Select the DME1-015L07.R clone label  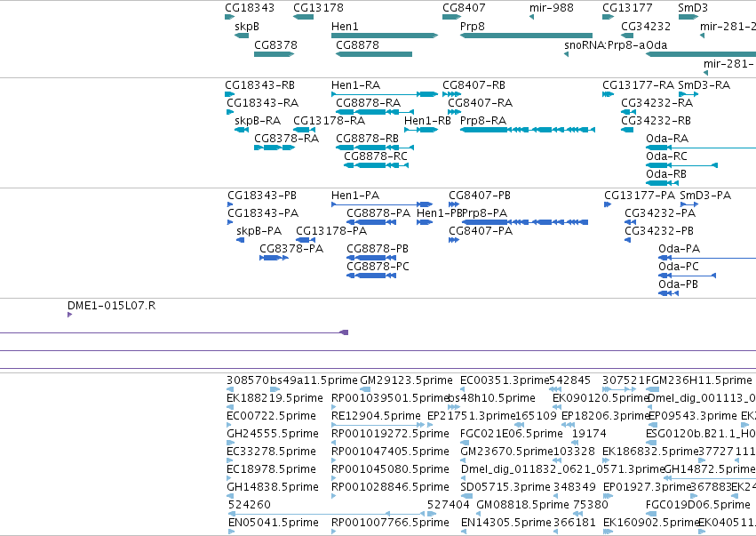(111, 307)
